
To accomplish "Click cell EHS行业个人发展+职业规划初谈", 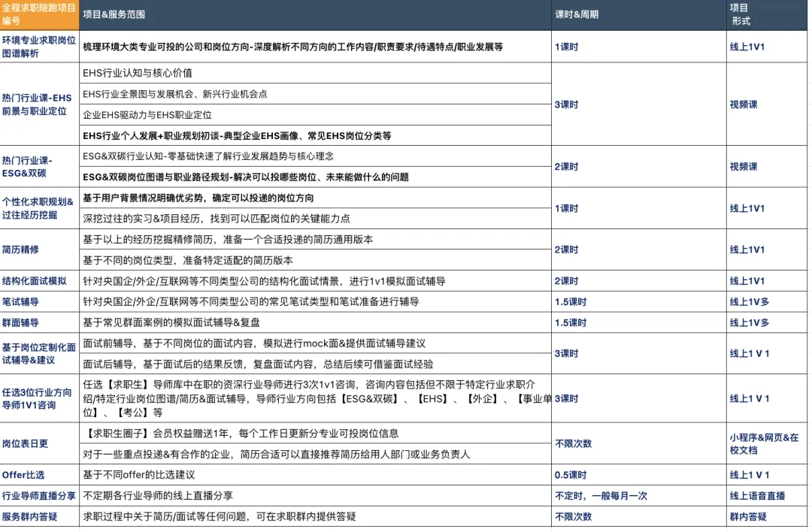I will 315,135.
